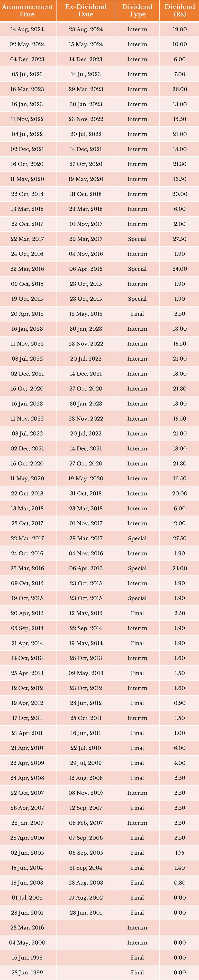Click the 19 May, 2014 ex-dividend date
199x980 pixels.
tap(86, 643)
